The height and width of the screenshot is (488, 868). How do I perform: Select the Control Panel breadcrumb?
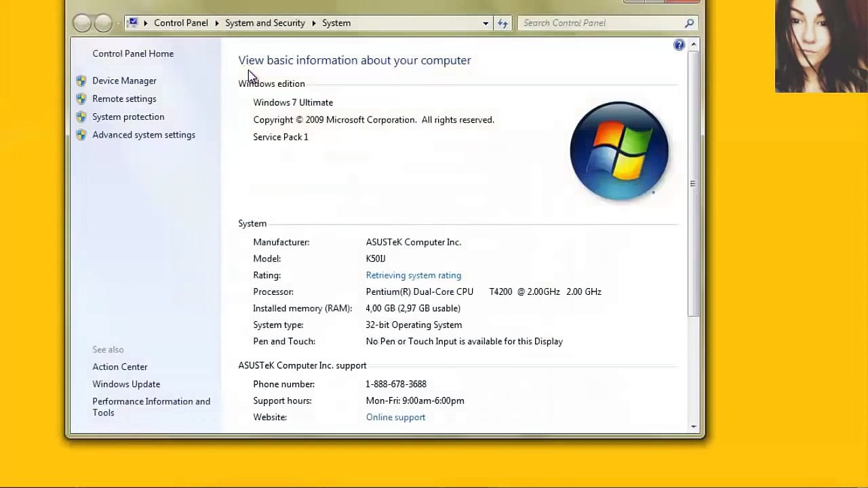(181, 23)
